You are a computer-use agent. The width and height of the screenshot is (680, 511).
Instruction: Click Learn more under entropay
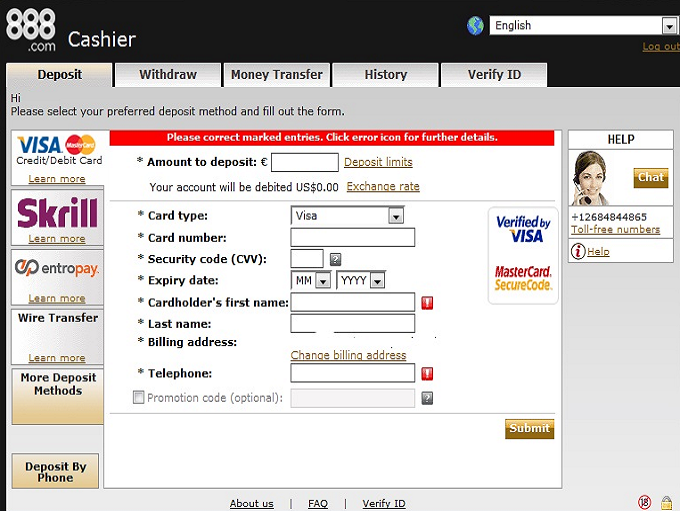point(57,298)
